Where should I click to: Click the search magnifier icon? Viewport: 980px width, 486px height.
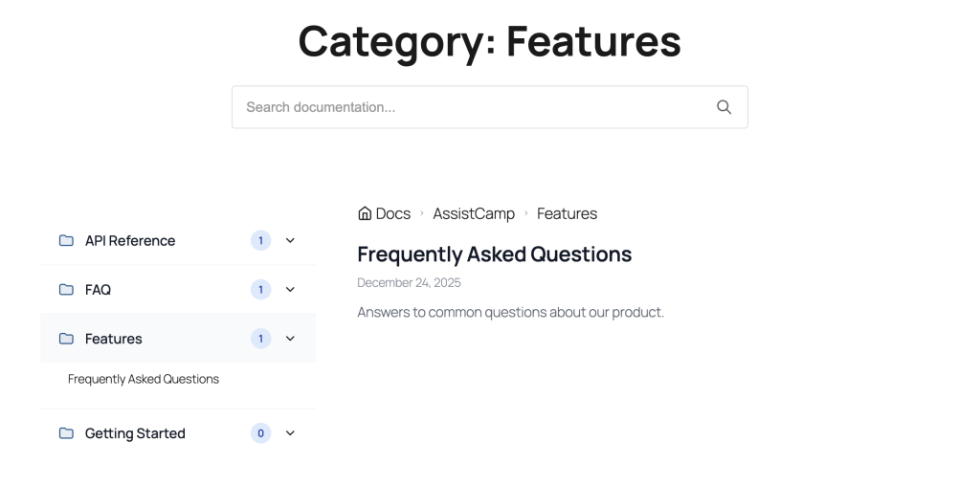[724, 107]
